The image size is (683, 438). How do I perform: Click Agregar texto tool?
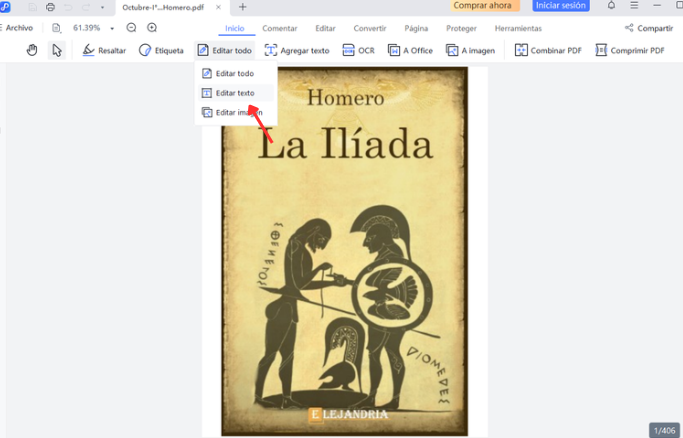(297, 51)
